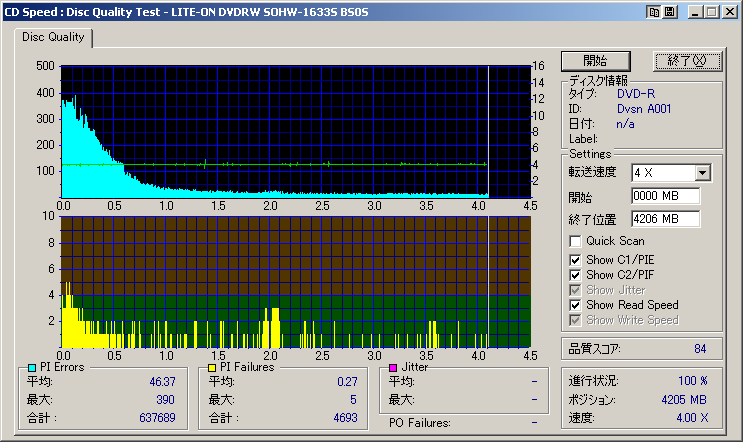
Task: Click the 終了(X) exit button
Action: point(688,61)
